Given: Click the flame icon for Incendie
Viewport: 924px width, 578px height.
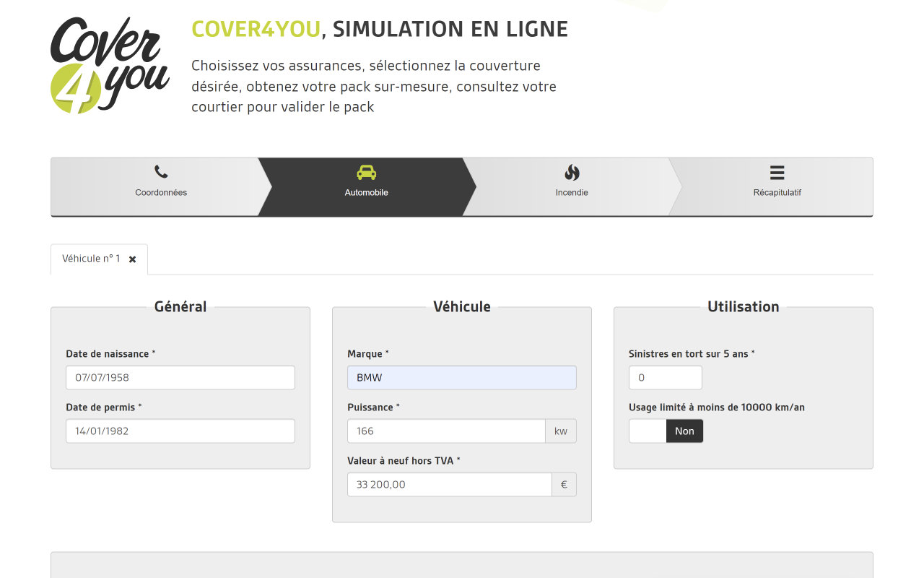Looking at the screenshot, I should [572, 172].
